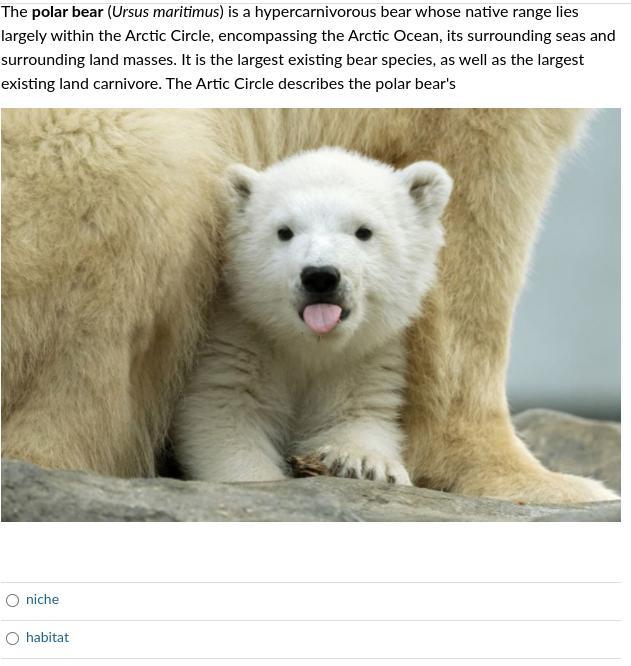Select the niche radio button

tap(12, 600)
